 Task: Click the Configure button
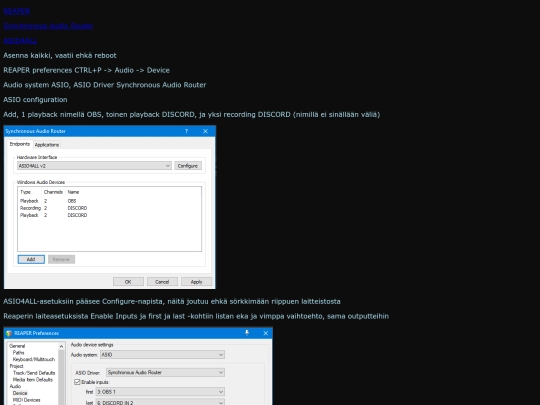click(x=188, y=166)
